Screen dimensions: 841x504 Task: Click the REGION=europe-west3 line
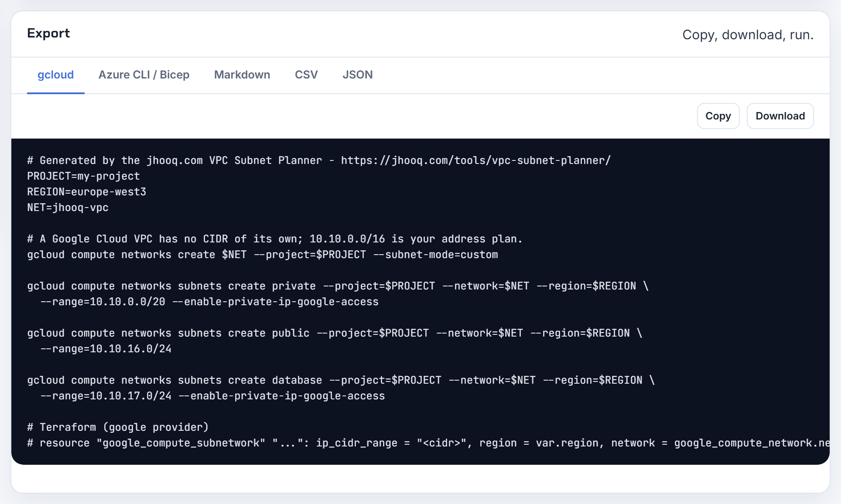[x=86, y=192]
